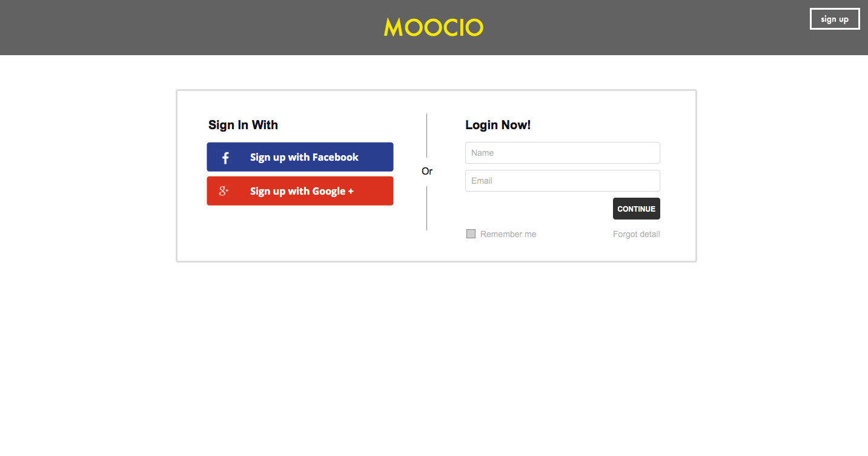This screenshot has height=456, width=868.
Task: Click the vertical divider line above 'Or'
Action: (x=427, y=135)
